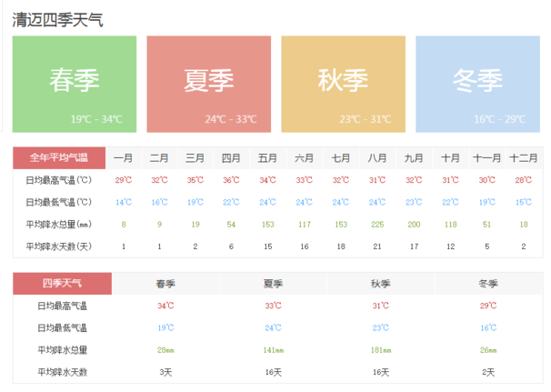Click the 35℃ high temperature for 三月
551x392 pixels.
click(195, 180)
